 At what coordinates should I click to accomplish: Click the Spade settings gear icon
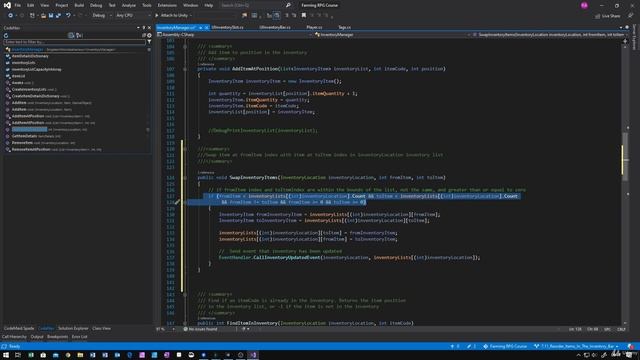click(149, 36)
